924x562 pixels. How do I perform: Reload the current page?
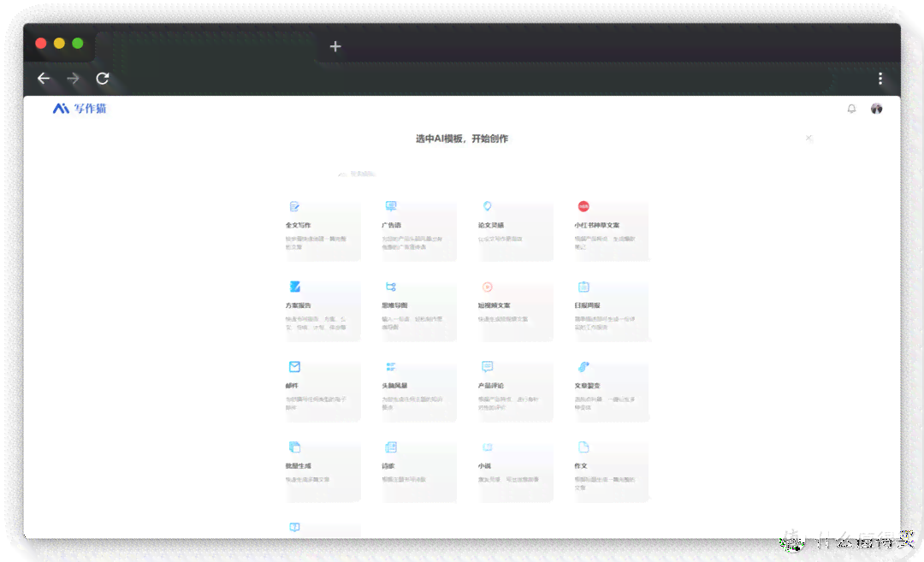(x=103, y=79)
